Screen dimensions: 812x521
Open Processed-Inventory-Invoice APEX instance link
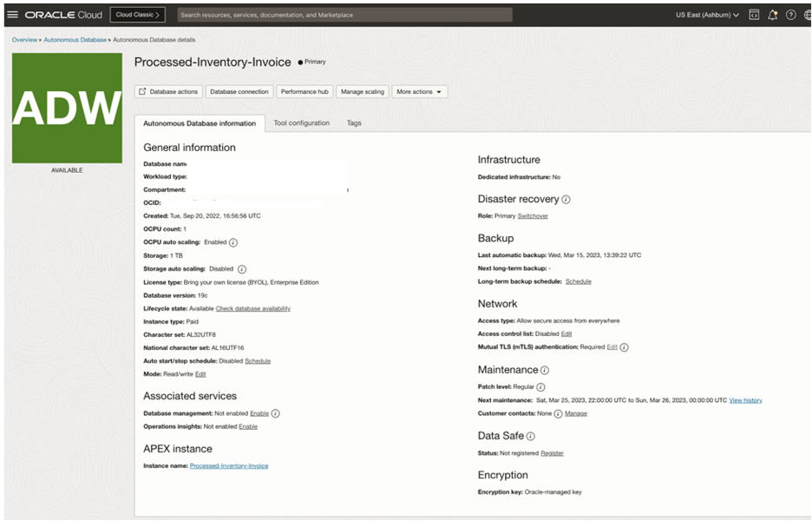tap(229, 466)
